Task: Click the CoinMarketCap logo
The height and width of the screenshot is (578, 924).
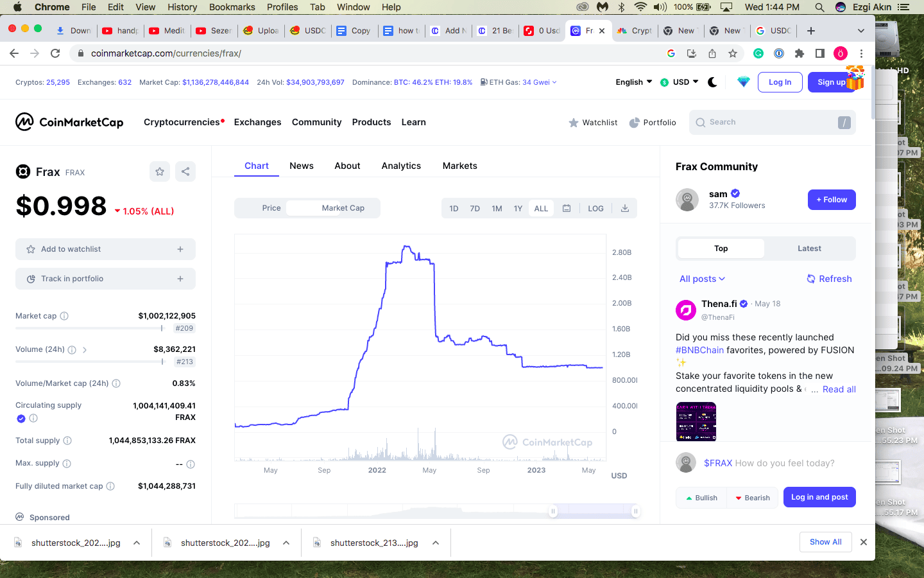Action: [69, 122]
